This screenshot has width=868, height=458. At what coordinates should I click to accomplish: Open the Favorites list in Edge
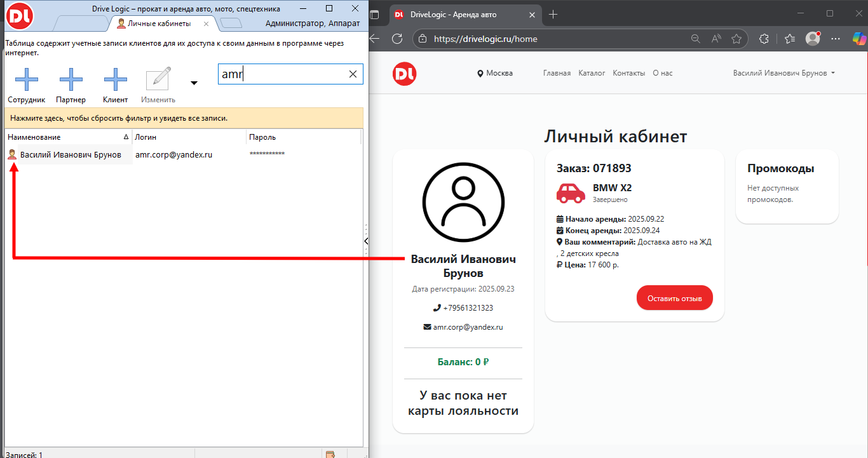pos(790,39)
